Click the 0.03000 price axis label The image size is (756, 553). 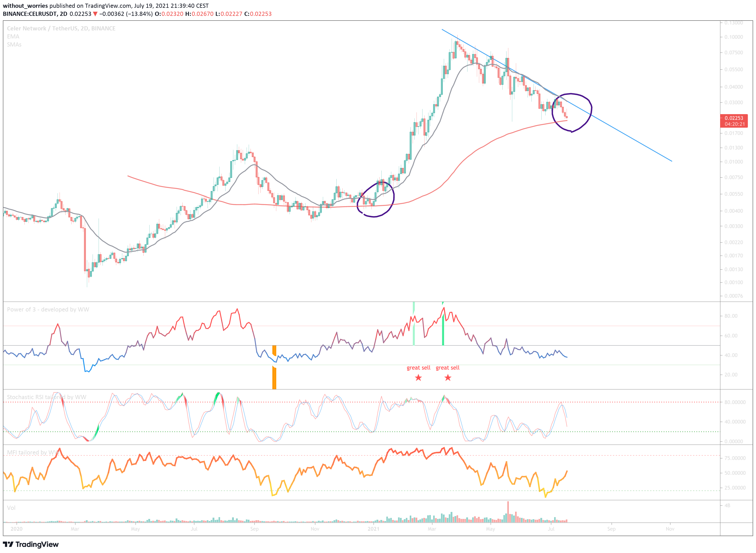coord(734,102)
